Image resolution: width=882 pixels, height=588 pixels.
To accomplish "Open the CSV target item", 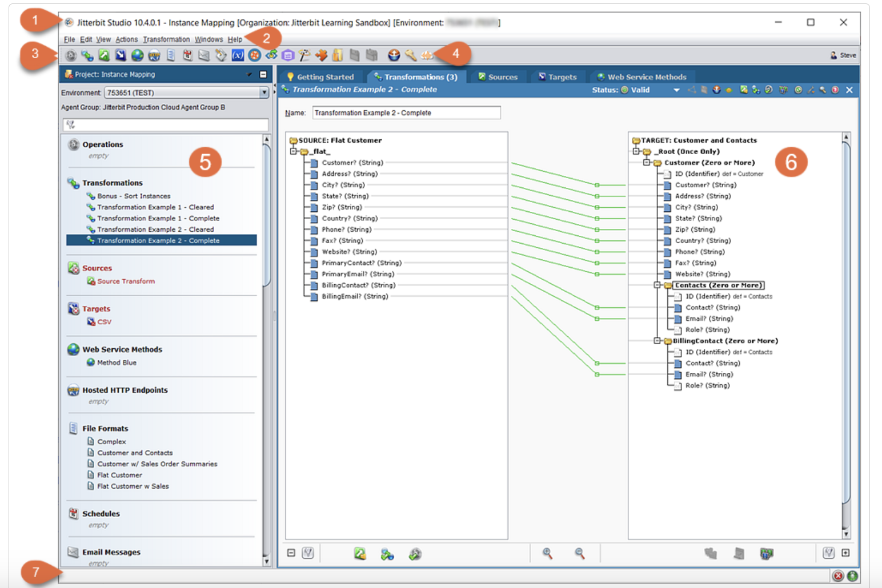I will [x=104, y=322].
